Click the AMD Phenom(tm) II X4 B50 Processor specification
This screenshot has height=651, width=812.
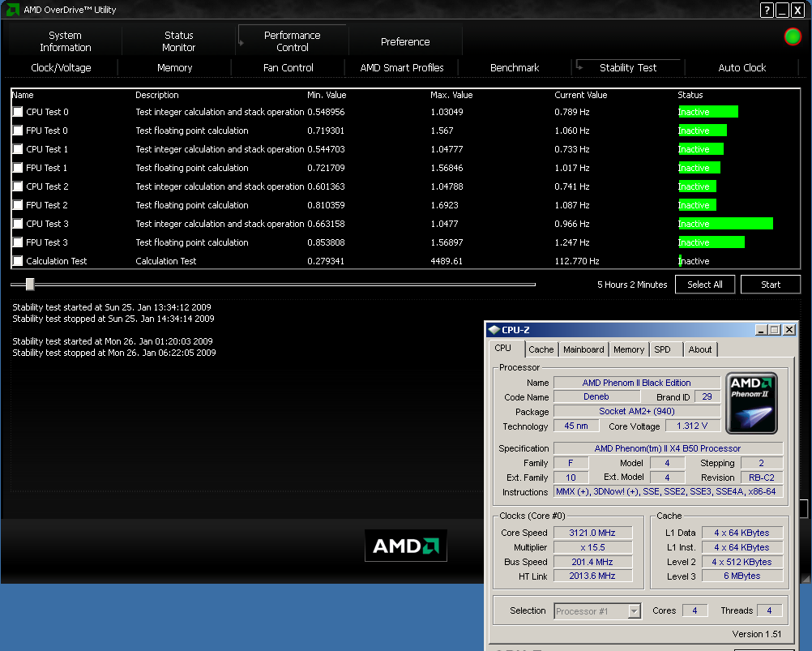(x=668, y=448)
